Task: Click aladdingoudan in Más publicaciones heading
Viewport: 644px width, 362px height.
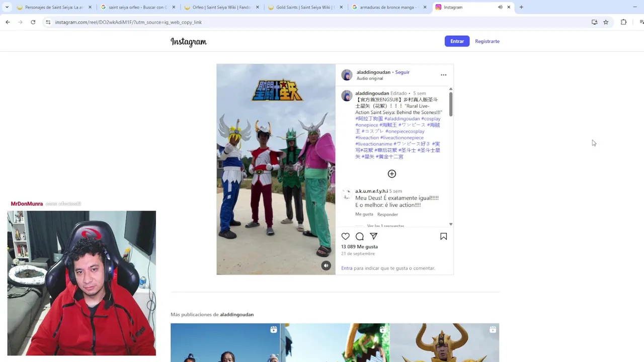Action: pos(236,315)
